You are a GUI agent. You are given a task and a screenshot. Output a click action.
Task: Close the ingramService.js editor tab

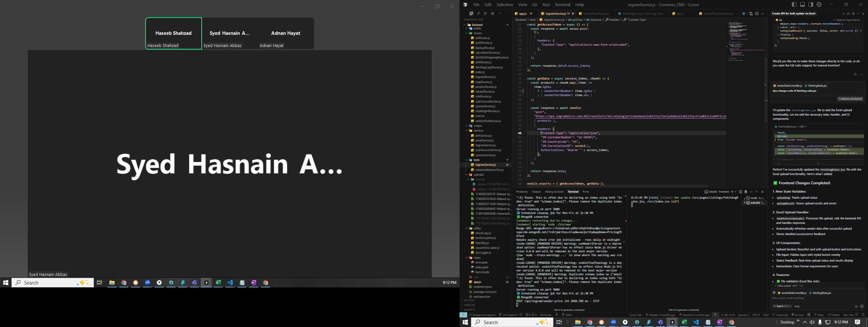click(x=573, y=13)
